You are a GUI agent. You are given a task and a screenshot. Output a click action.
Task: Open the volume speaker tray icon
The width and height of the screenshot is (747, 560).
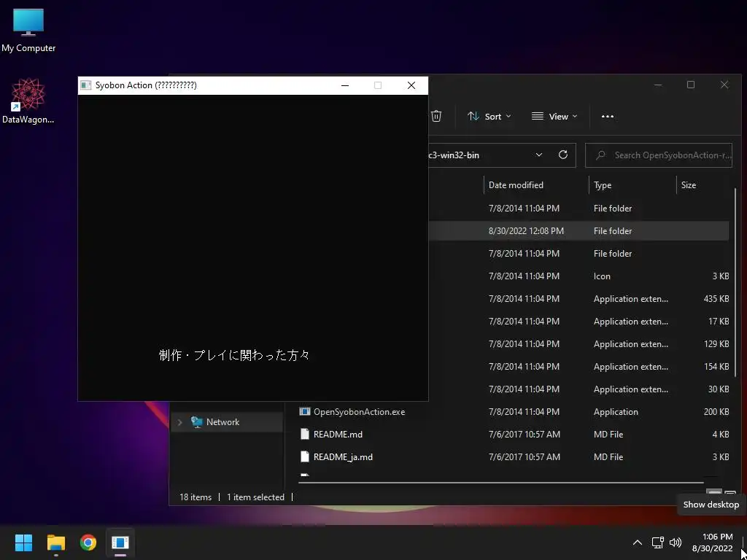click(x=675, y=542)
